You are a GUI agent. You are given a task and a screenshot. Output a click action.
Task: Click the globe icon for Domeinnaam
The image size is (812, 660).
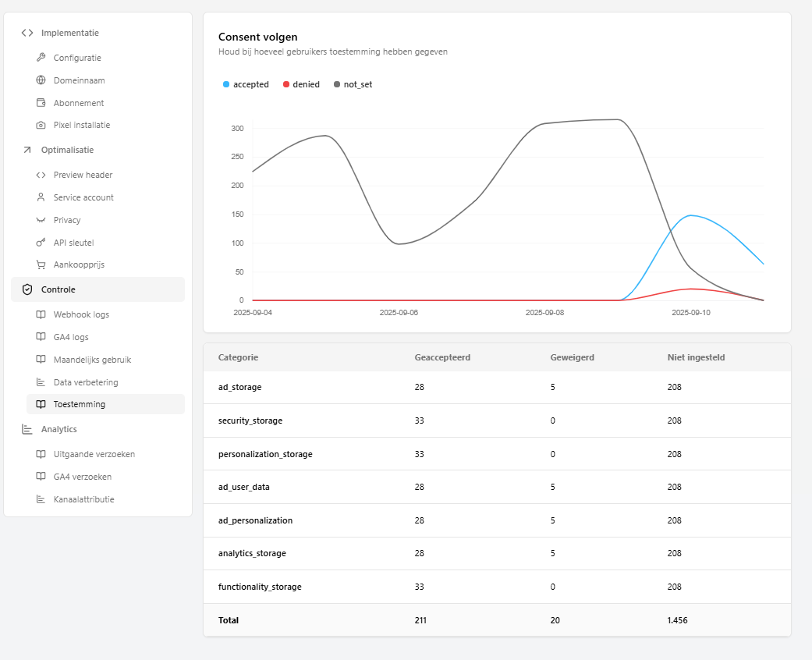[41, 80]
